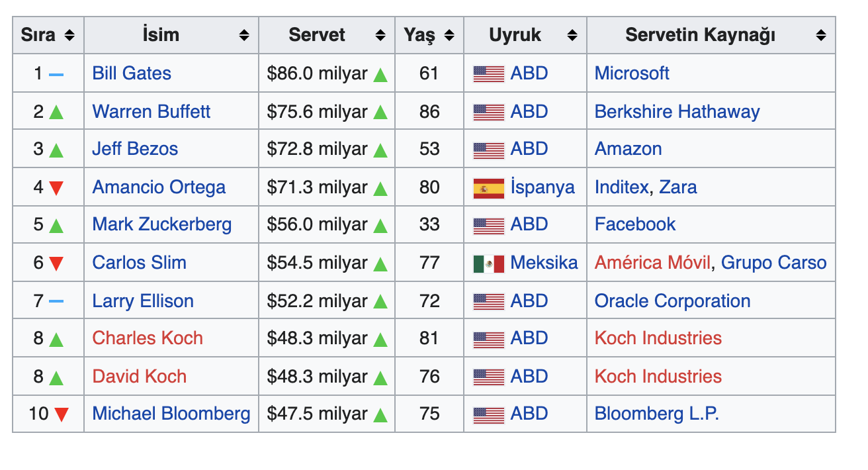Screen dimensions: 868x470
Task: Click the blue dash beside rank 1
Action: point(56,74)
